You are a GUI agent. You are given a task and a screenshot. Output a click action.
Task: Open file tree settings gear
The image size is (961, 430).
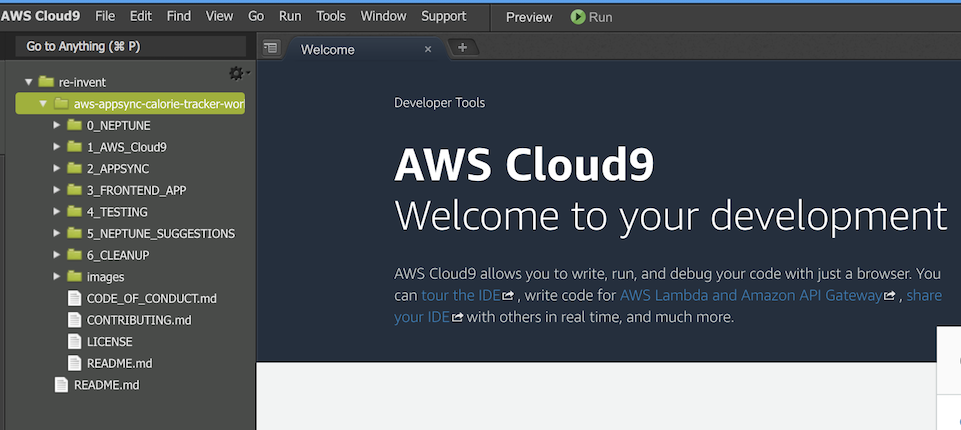[x=238, y=74]
